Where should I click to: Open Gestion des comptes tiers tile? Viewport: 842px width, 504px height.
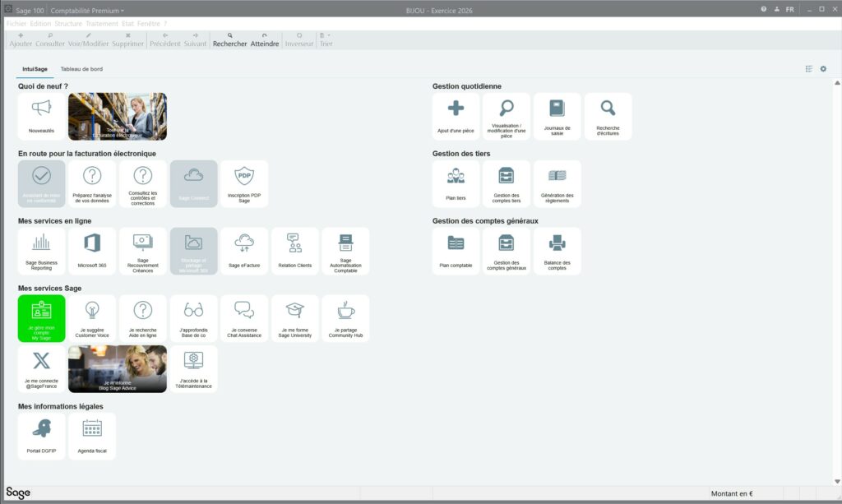[507, 184]
